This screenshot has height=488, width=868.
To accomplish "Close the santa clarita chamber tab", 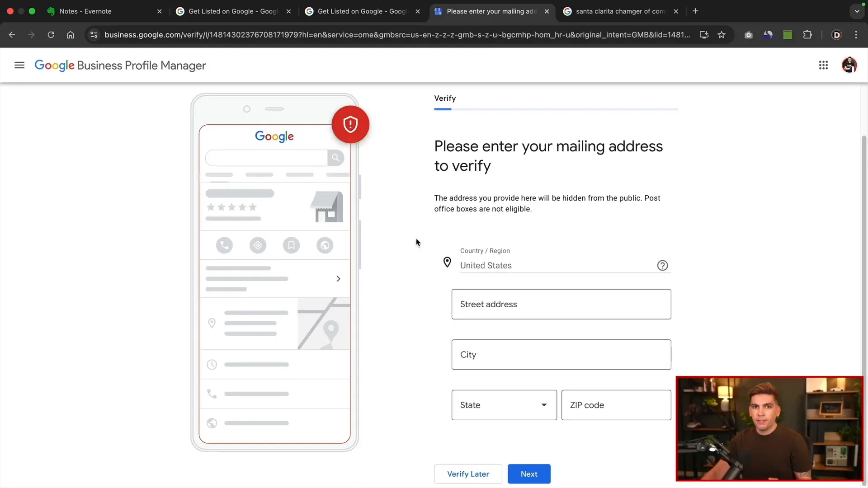I will pyautogui.click(x=676, y=11).
